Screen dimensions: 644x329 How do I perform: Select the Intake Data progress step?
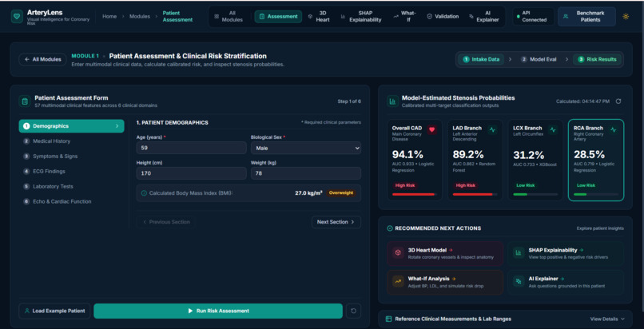(481, 59)
